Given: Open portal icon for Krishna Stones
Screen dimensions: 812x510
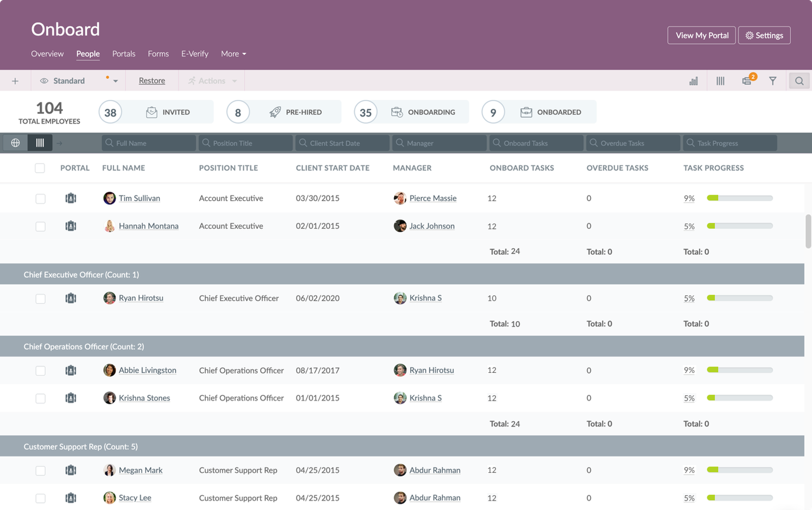Looking at the screenshot, I should [71, 398].
